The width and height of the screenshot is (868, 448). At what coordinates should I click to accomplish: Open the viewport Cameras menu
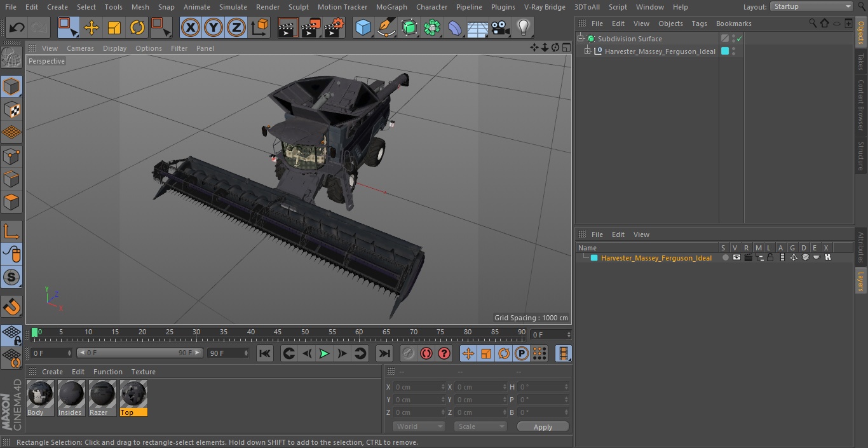tap(80, 48)
